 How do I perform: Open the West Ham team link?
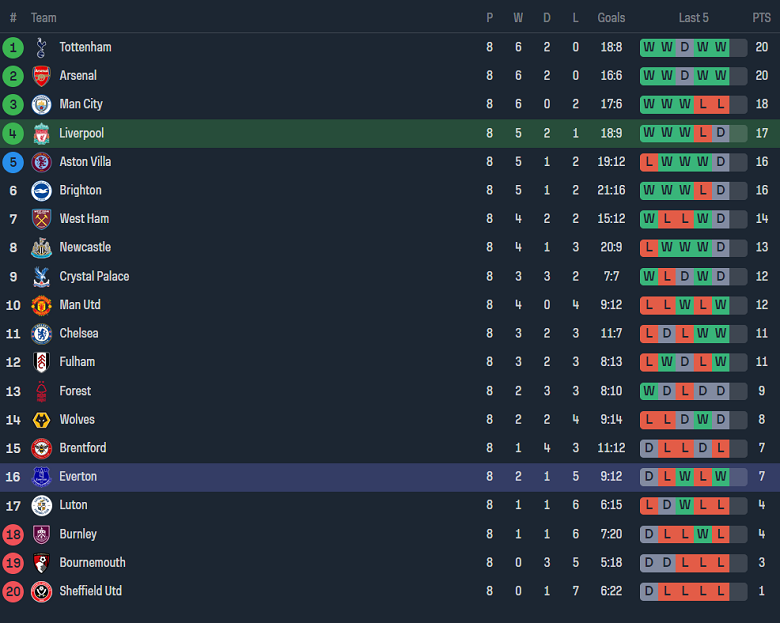(85, 219)
